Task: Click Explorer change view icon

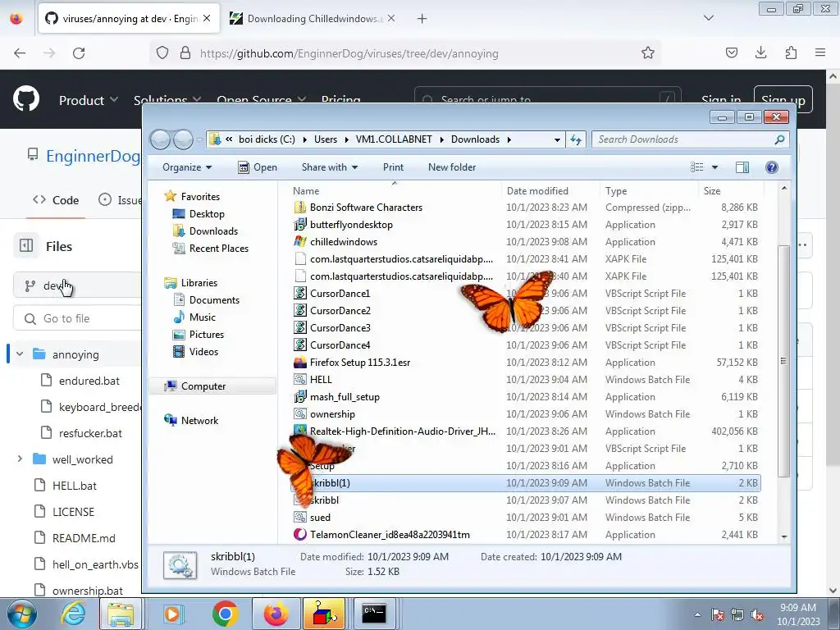Action: [x=697, y=167]
